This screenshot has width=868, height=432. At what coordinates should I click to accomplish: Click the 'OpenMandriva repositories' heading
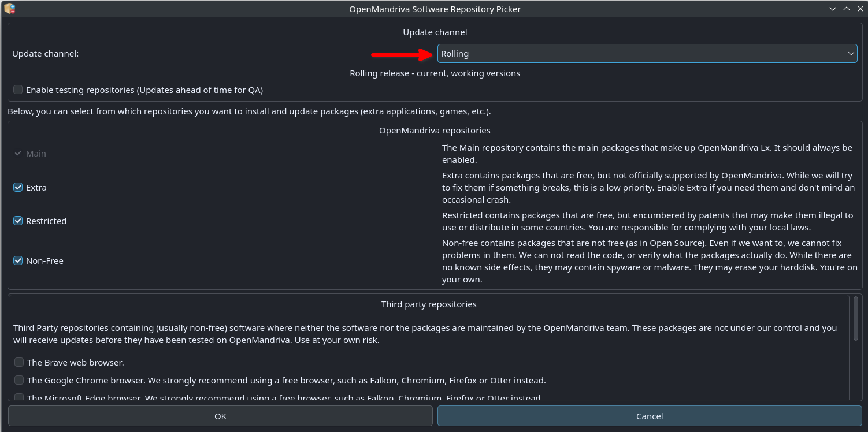(435, 131)
